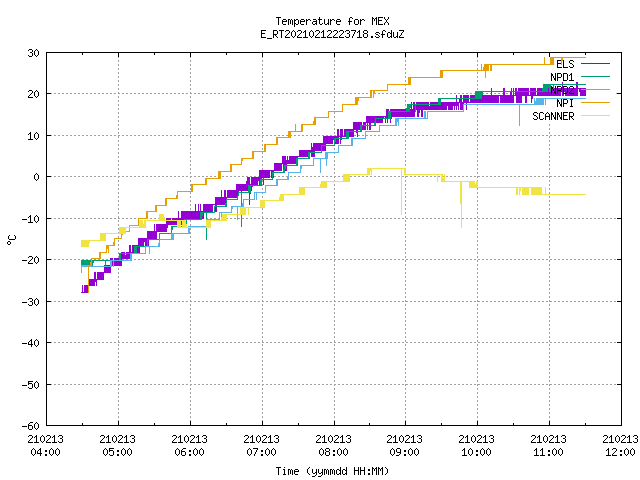Click the y-axis label '-10'

(x=31, y=219)
